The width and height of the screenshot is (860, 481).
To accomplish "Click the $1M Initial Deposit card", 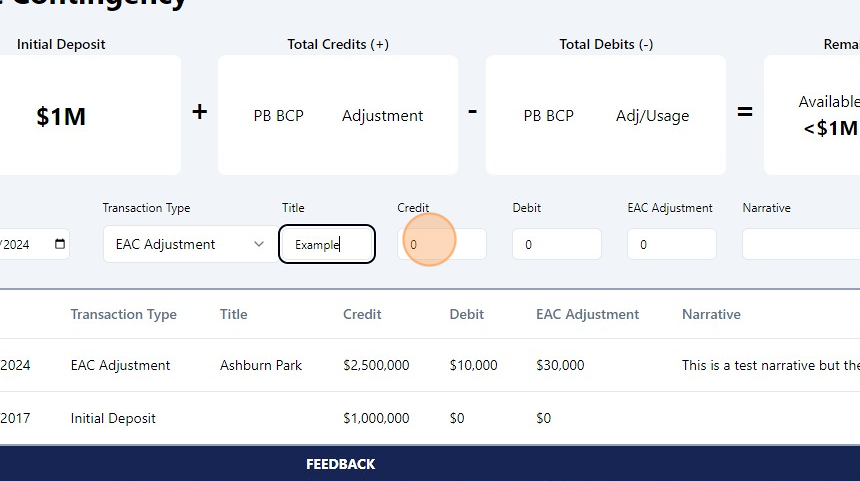I will coord(61,116).
